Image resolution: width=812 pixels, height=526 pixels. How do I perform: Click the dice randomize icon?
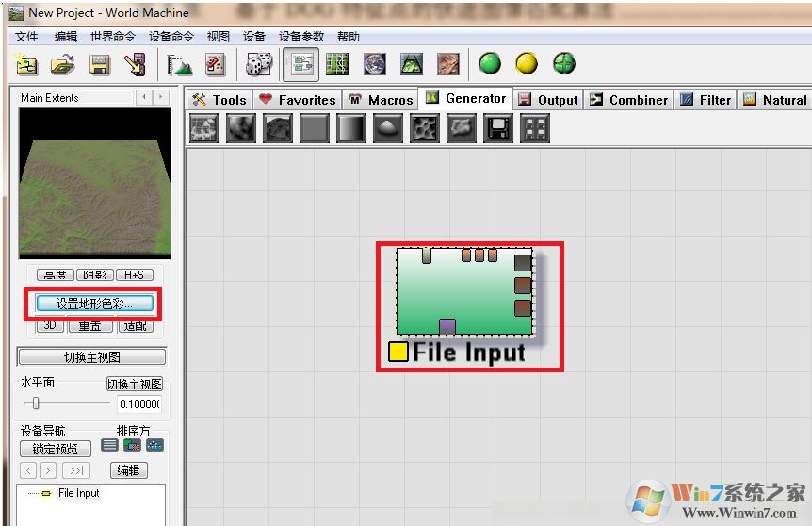click(258, 65)
